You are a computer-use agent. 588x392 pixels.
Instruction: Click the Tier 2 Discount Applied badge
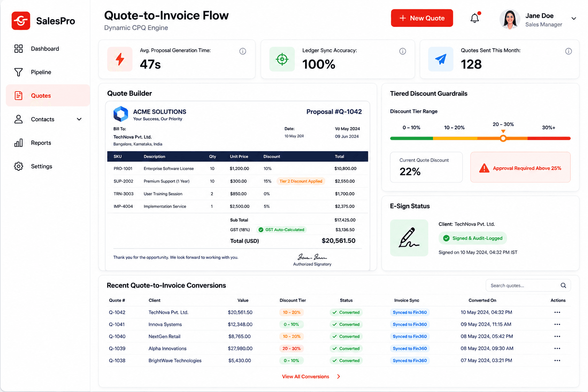[301, 181]
